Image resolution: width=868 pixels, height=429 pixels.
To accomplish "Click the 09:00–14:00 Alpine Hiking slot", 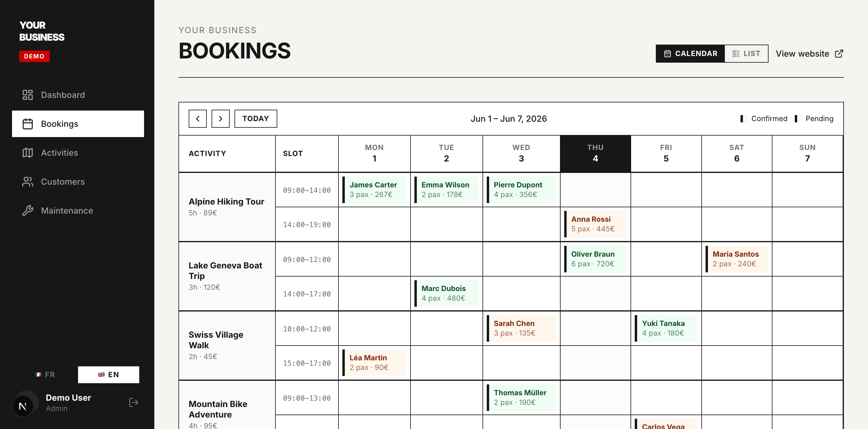I will [x=307, y=190].
